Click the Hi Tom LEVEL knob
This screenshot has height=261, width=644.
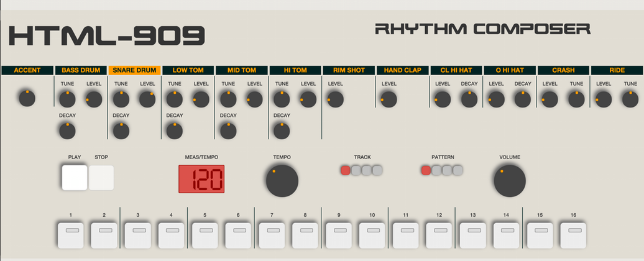(x=308, y=99)
